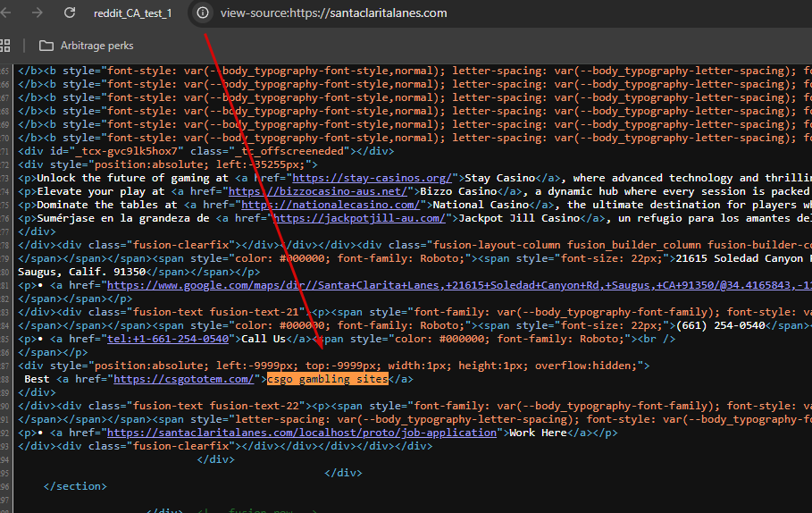The height and width of the screenshot is (513, 812).
Task: Open the Google Maps directions link
Action: coord(459,285)
